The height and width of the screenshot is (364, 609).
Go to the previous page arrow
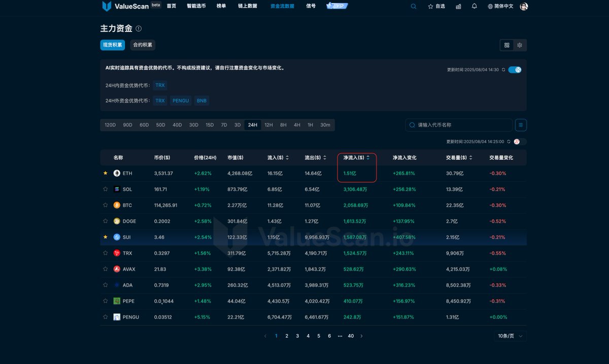click(265, 336)
